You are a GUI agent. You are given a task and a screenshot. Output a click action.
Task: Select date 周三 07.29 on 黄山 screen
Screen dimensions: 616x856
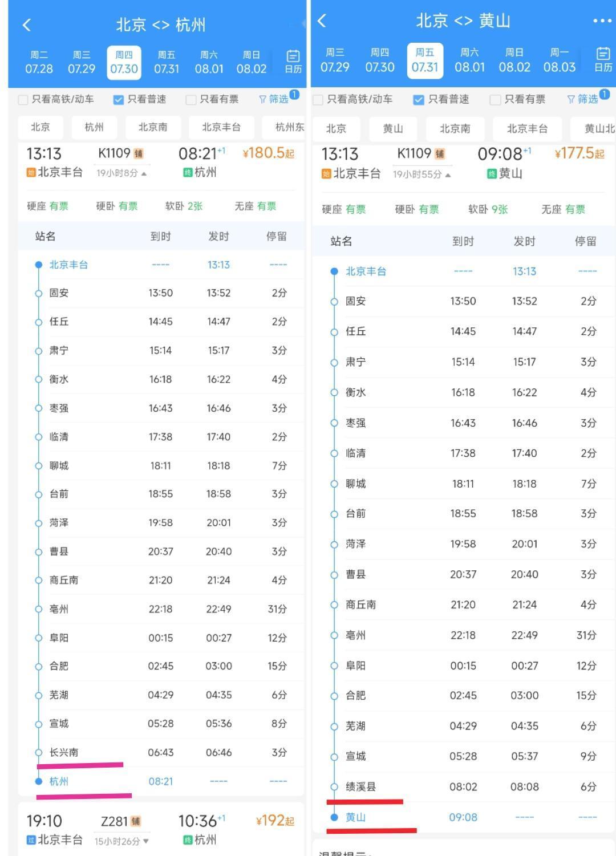point(335,60)
